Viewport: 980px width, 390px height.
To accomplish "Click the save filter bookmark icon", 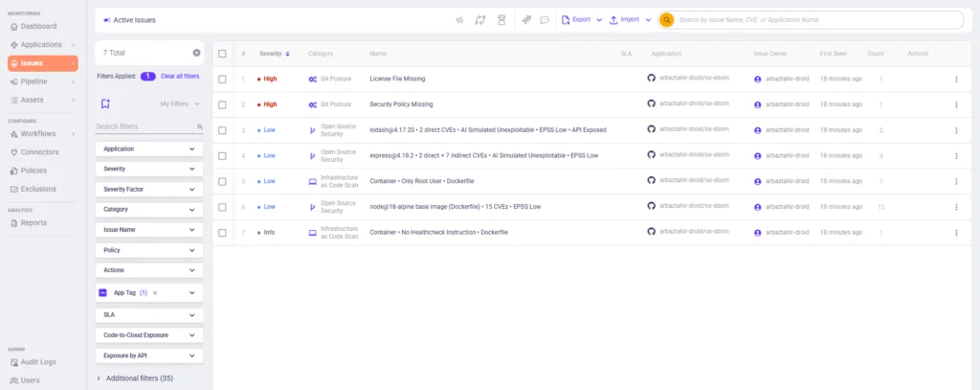I will 105,103.
